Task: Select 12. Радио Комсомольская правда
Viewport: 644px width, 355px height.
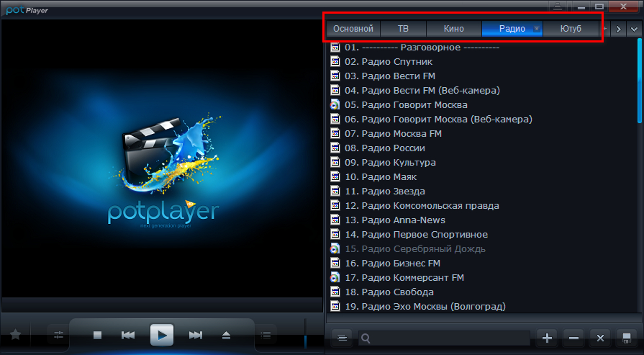Action: click(422, 205)
